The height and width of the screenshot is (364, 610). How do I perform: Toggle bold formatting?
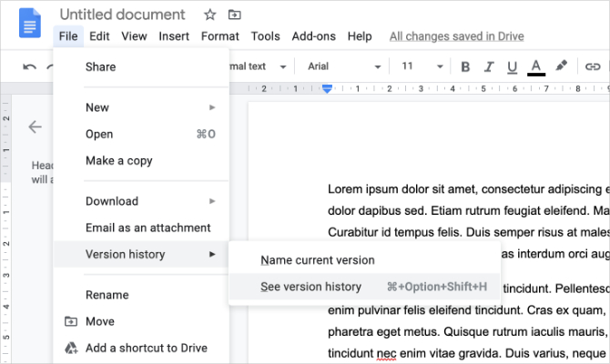tap(465, 66)
